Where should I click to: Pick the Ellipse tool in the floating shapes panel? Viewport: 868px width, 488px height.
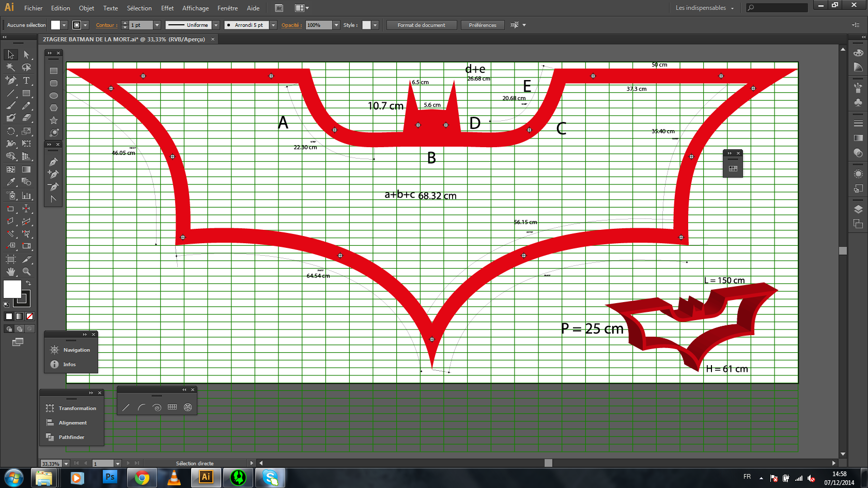pos(53,96)
